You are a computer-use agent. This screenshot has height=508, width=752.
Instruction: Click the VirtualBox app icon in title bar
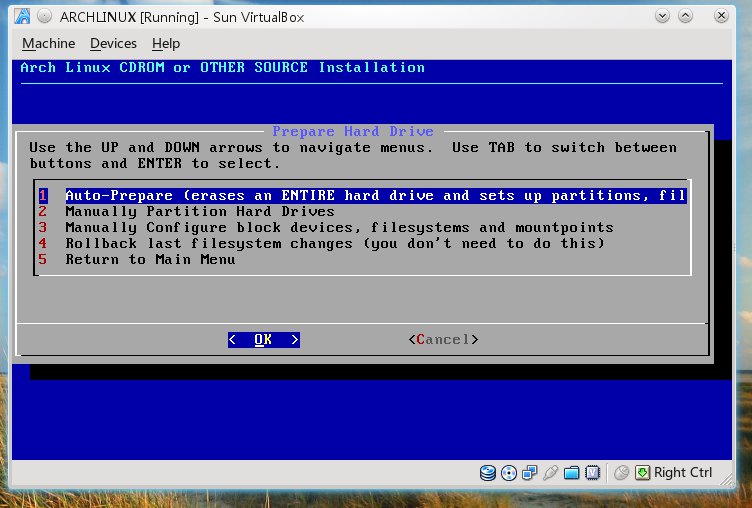[x=22, y=16]
